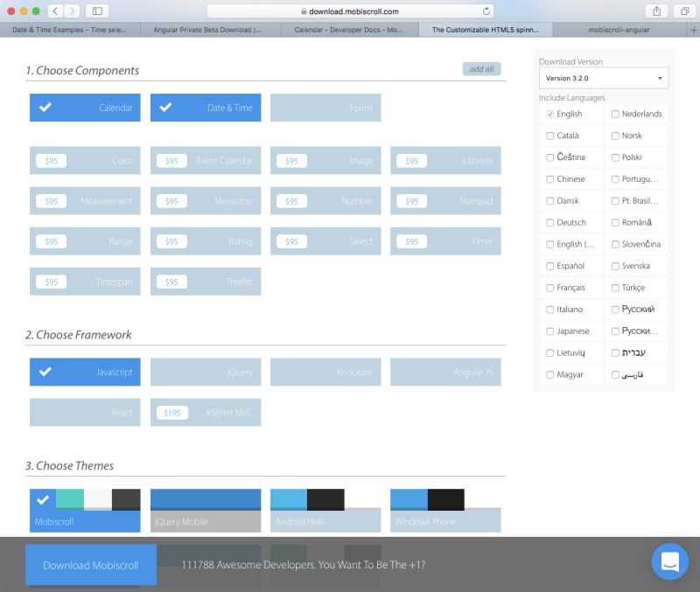Open the Version 3.2.0 dropdown
This screenshot has width=700, height=592.
604,77
